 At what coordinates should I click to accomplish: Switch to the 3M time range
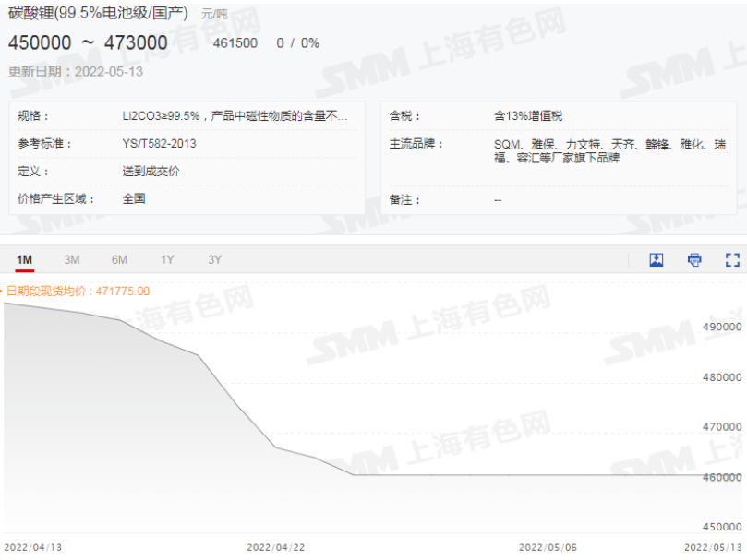pos(72,260)
